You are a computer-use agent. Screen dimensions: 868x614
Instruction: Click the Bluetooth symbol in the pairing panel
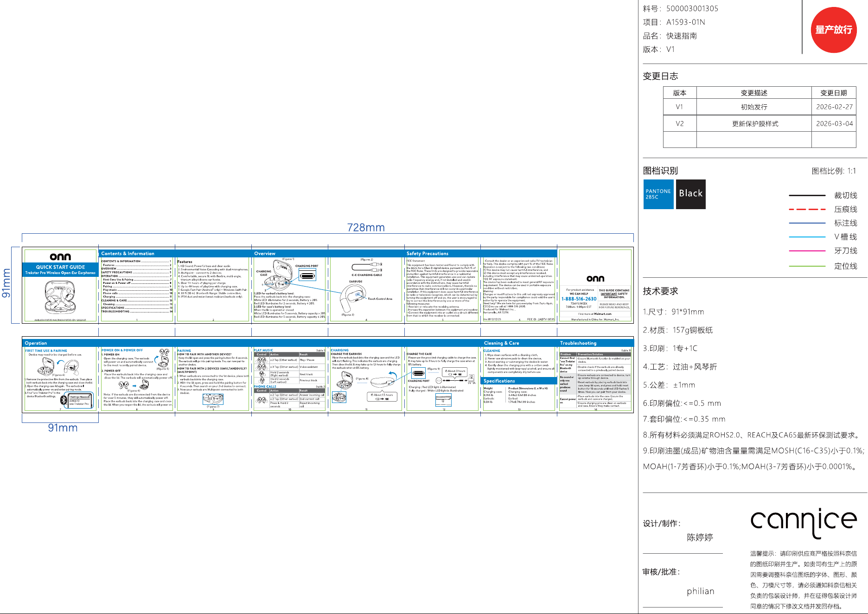pyautogui.click(x=64, y=400)
